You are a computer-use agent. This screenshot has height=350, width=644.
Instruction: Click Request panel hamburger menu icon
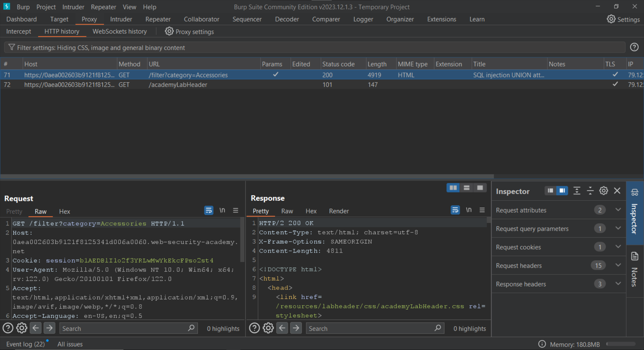coord(235,211)
